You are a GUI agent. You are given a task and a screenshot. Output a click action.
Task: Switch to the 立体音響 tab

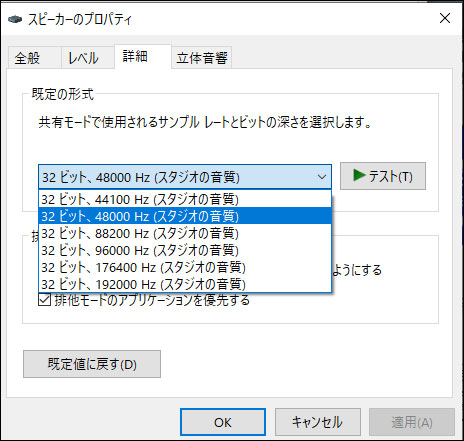coord(202,58)
